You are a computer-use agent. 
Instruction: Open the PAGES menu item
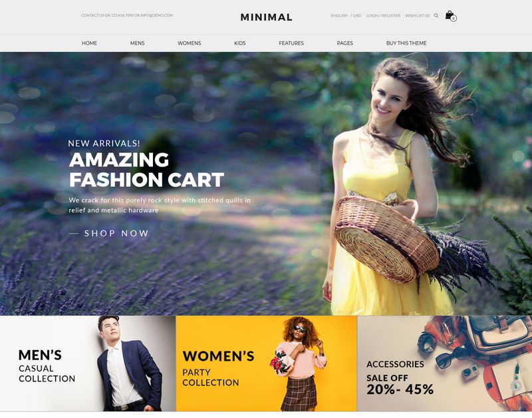(344, 43)
